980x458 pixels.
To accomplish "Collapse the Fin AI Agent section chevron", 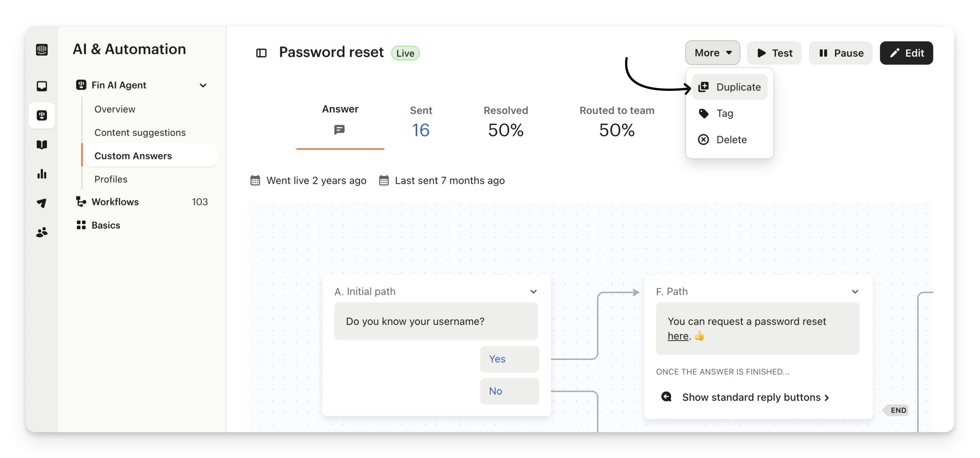I will pos(203,85).
